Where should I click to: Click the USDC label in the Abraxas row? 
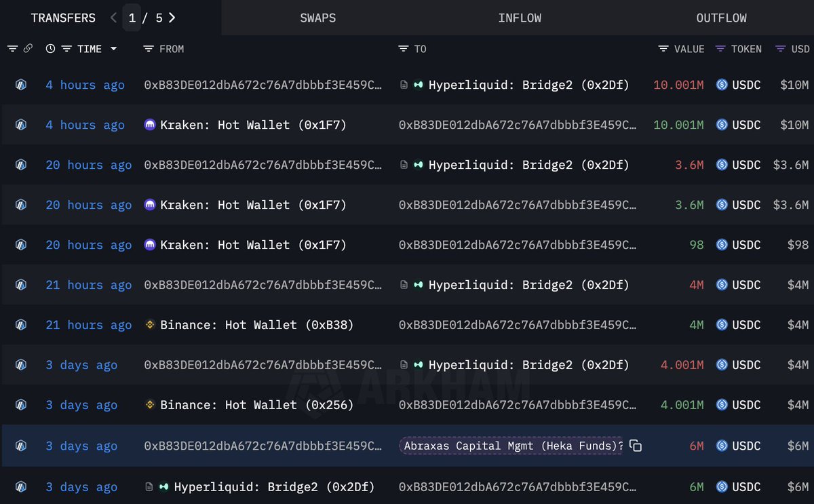(x=746, y=446)
